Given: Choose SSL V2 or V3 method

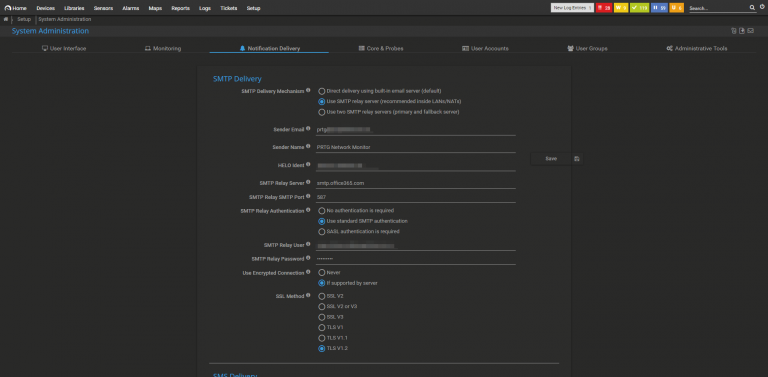Looking at the screenshot, I should tap(321, 306).
